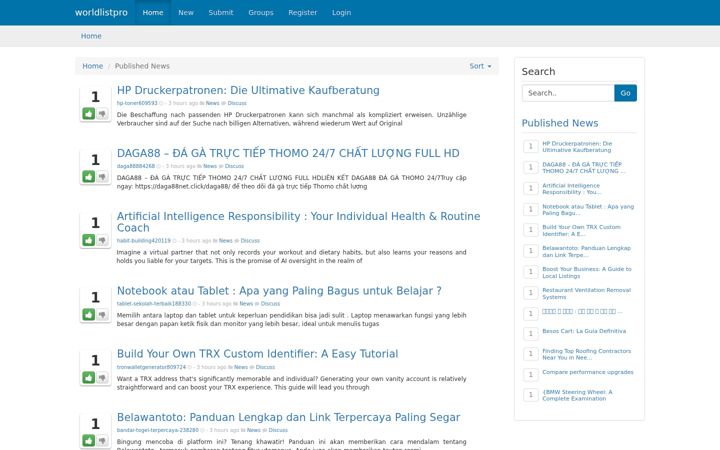This screenshot has height=450, width=720.
Task: Open sidebar link Besos Cart: La Guía Definitiva
Action: click(584, 331)
